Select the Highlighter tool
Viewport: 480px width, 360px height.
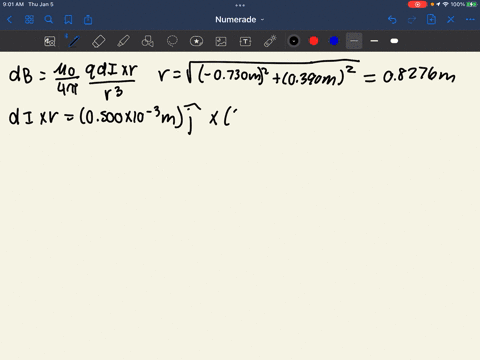[123, 41]
